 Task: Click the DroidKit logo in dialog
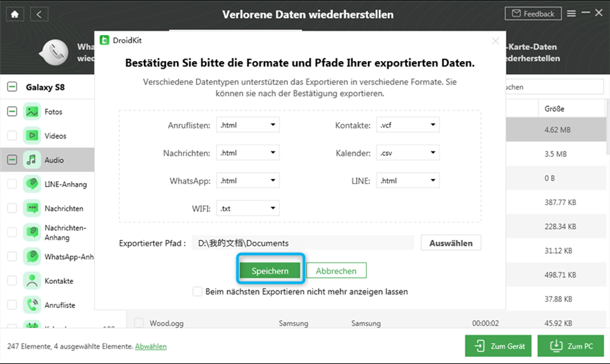pyautogui.click(x=104, y=40)
